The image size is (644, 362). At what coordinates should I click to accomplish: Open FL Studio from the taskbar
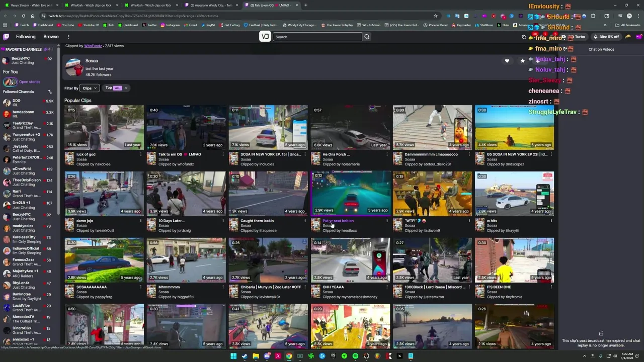pyautogui.click(x=377, y=356)
